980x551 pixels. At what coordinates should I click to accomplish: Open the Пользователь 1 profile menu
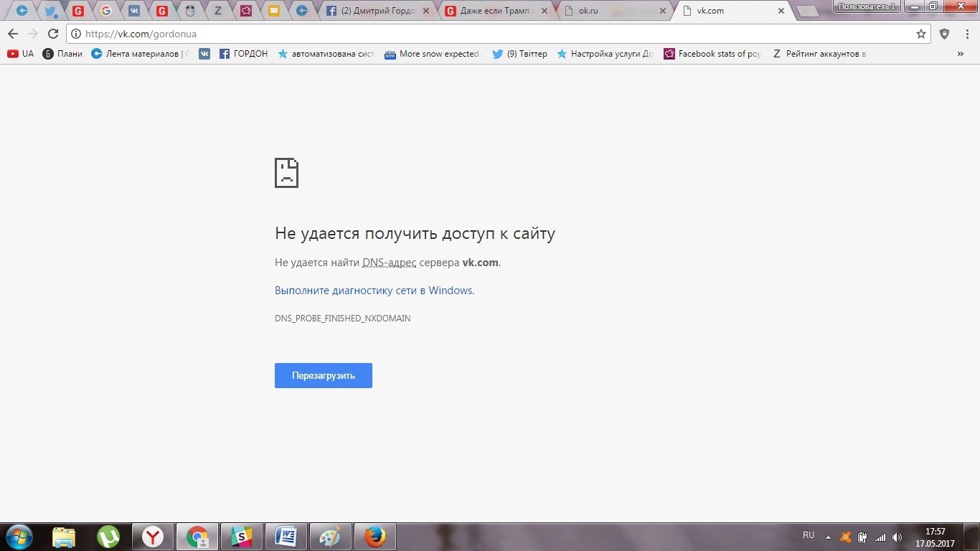point(867,6)
